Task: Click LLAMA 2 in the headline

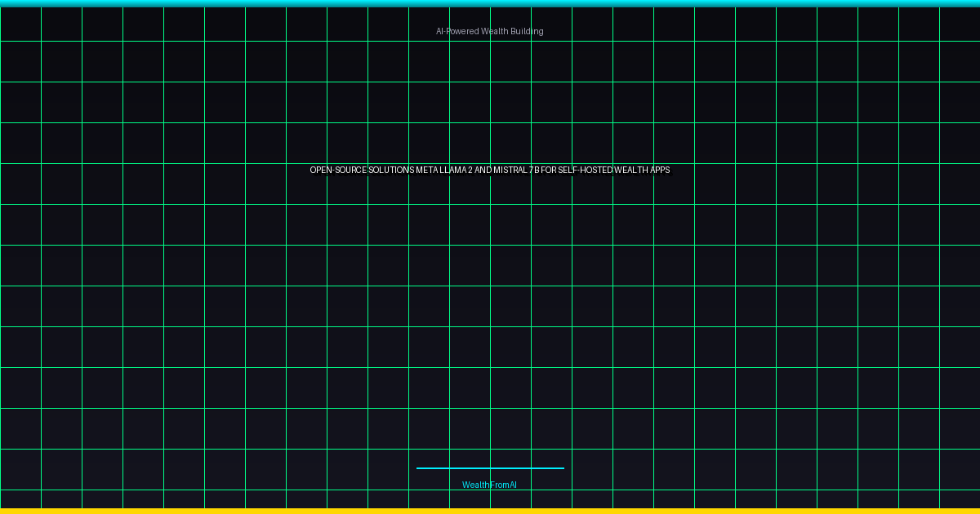Action: (x=457, y=170)
